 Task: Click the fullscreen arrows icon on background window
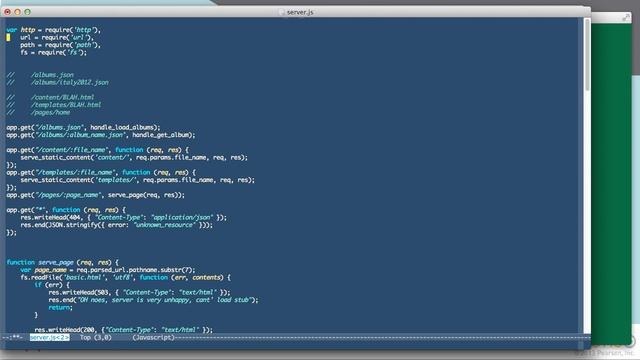pyautogui.click(x=626, y=17)
